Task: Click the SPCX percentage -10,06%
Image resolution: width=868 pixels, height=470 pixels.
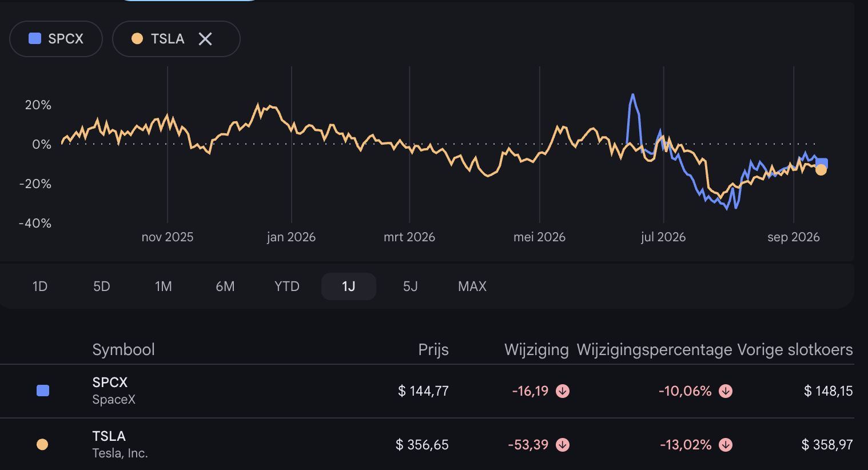Action: (685, 391)
